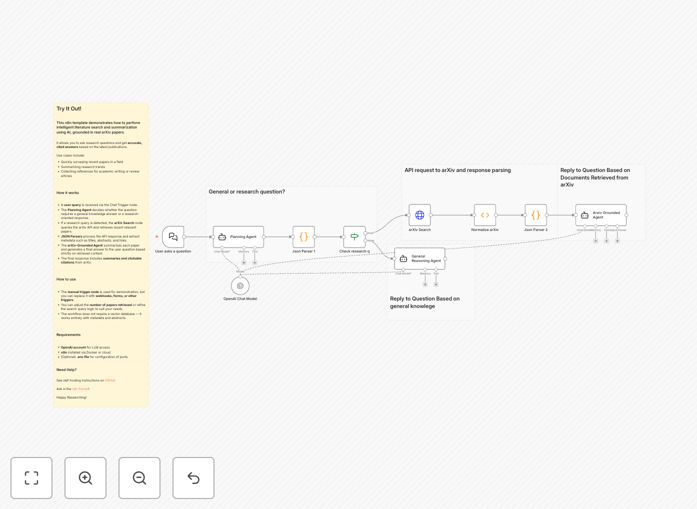This screenshot has height=509, width=697.
Task: Click the 'Try It Out!' sticky note title
Action: coord(69,108)
